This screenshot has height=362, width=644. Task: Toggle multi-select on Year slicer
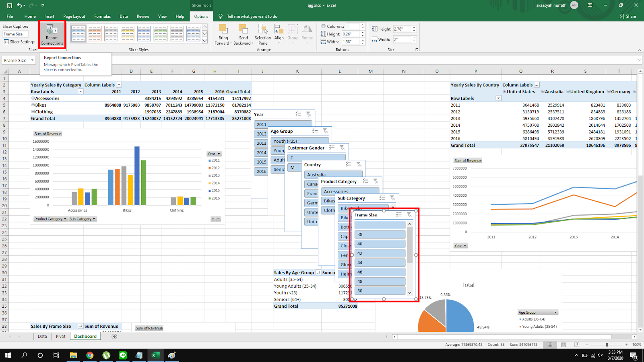298,114
